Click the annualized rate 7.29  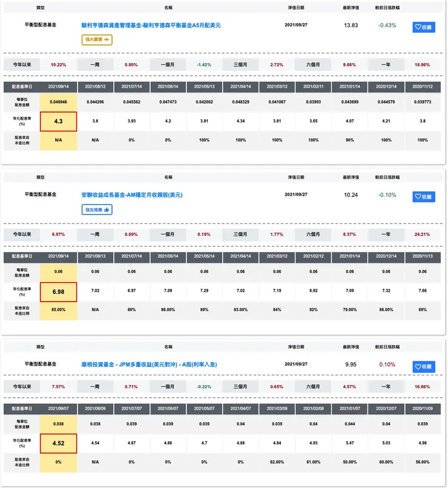click(x=204, y=291)
